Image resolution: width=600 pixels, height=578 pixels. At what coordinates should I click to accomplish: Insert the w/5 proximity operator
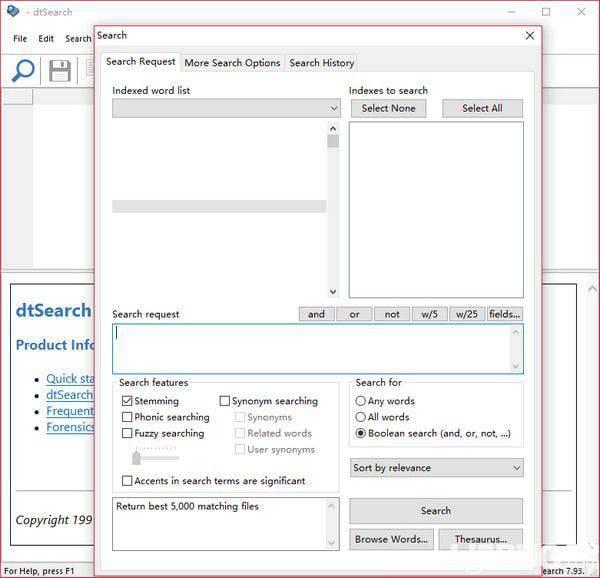(x=429, y=314)
